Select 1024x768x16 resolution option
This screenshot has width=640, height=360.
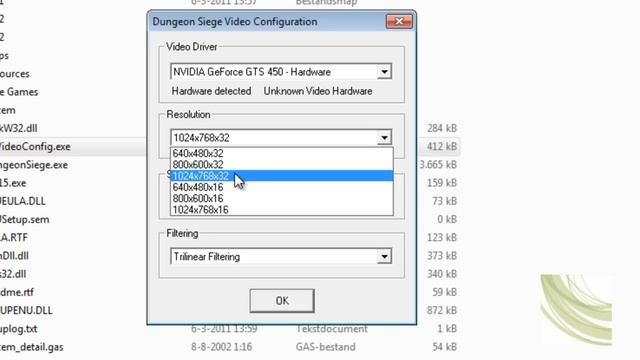(x=282, y=210)
